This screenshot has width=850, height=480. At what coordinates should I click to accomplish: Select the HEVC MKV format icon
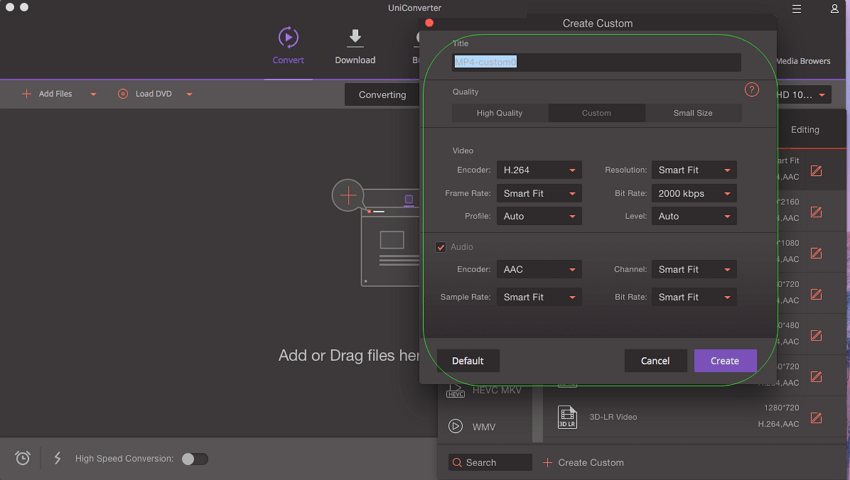coord(455,391)
